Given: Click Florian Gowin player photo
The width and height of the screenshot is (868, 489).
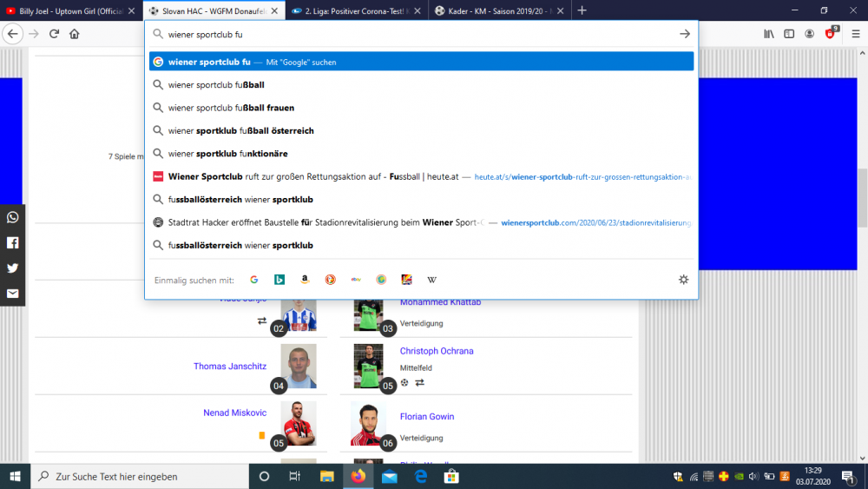Looking at the screenshot, I should 368,424.
